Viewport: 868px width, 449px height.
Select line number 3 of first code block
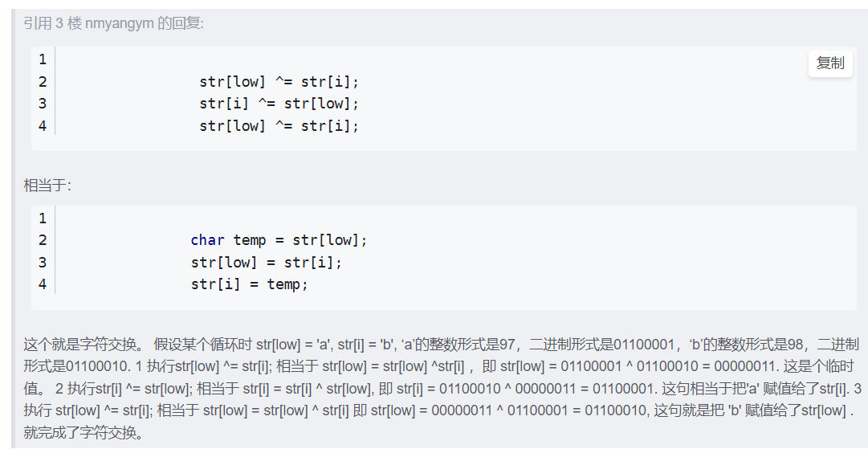pos(43,104)
